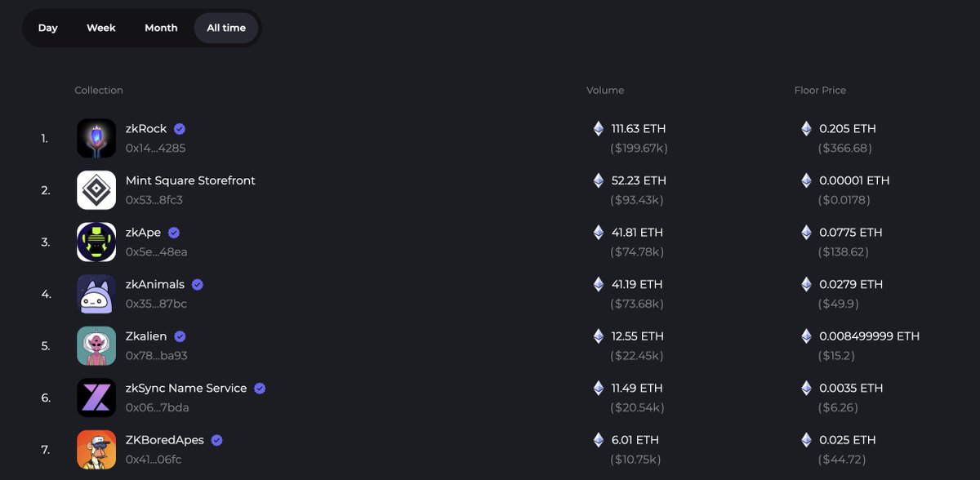The height and width of the screenshot is (480, 980).
Task: Click the 41.81 ETH volume value
Action: 637,233
